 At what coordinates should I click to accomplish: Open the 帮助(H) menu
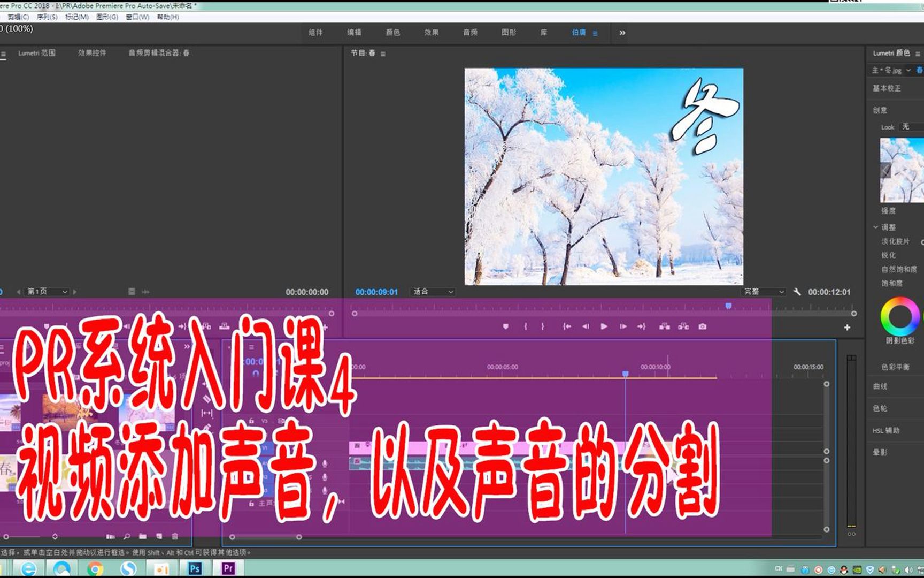pos(168,17)
